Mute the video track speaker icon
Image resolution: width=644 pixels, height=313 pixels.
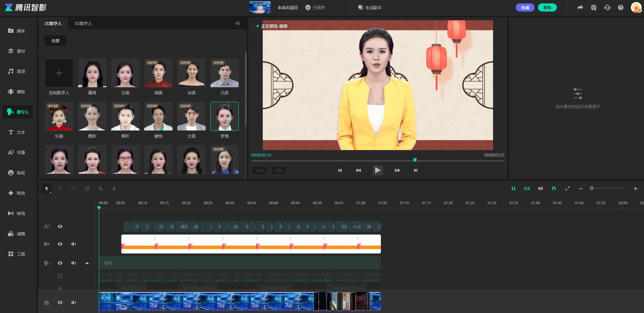pyautogui.click(x=74, y=244)
